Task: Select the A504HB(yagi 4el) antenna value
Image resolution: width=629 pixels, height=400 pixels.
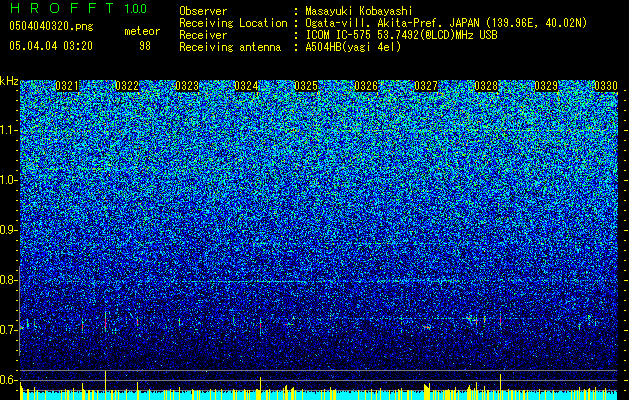Action: (x=353, y=47)
